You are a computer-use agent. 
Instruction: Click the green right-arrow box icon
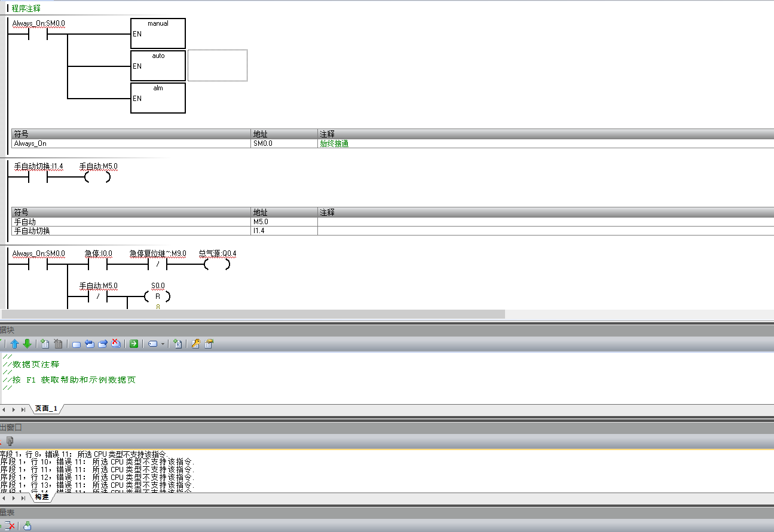(x=134, y=344)
